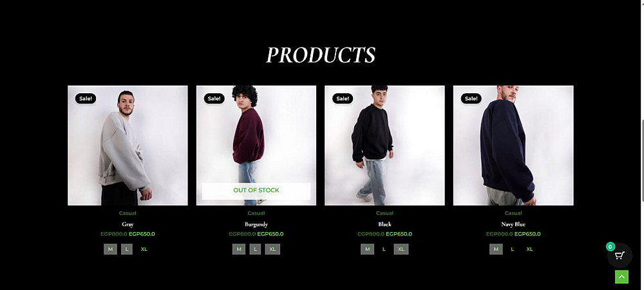Click the Burgundy product title

click(256, 224)
